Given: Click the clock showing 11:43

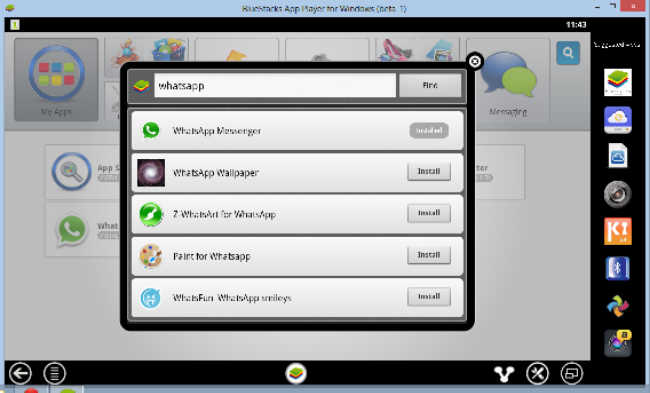Looking at the screenshot, I should tap(576, 25).
